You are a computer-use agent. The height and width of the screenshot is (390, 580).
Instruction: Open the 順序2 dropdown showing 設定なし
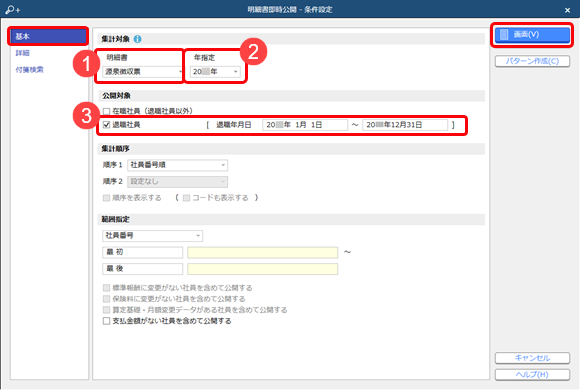178,182
